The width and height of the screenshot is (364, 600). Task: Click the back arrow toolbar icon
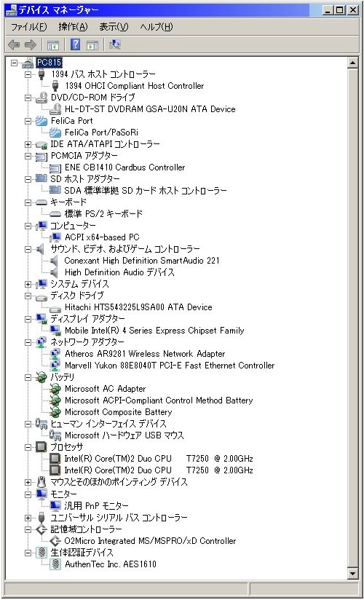coord(13,44)
